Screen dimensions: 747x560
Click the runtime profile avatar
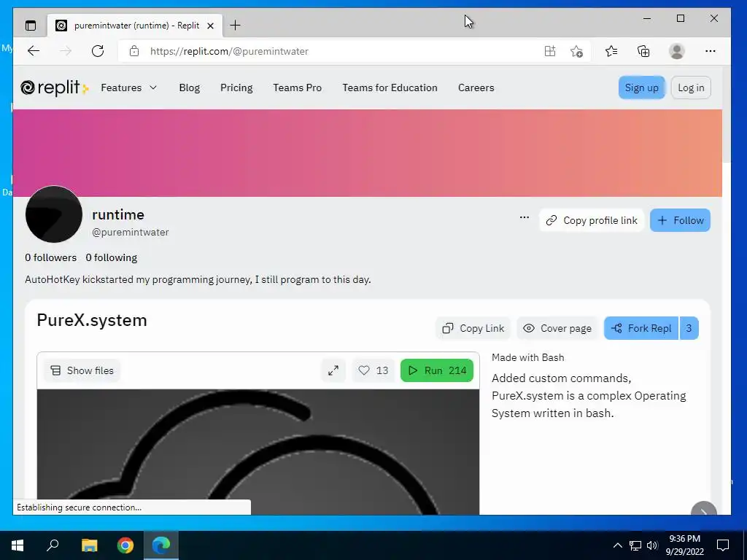click(54, 214)
